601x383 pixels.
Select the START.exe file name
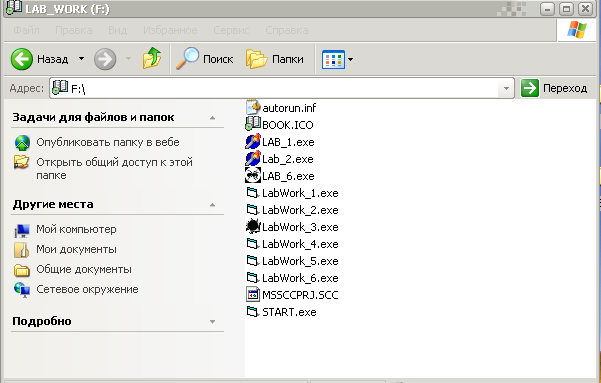tap(289, 312)
